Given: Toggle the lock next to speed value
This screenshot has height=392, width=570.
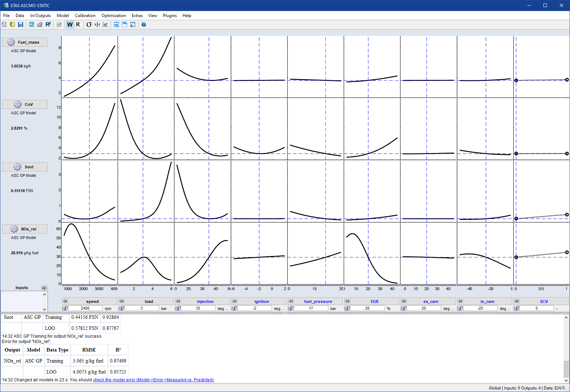Looking at the screenshot, I should pos(65,308).
